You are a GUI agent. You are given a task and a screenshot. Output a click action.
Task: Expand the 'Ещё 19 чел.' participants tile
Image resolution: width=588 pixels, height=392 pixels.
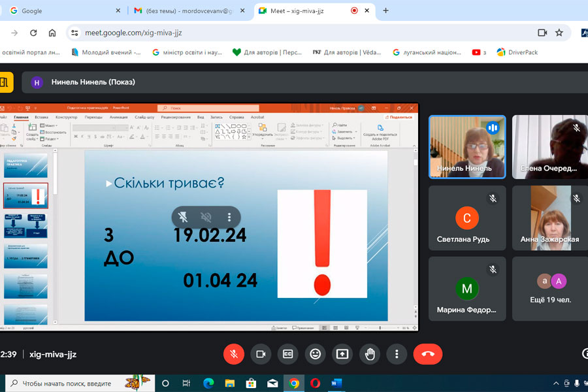click(550, 288)
